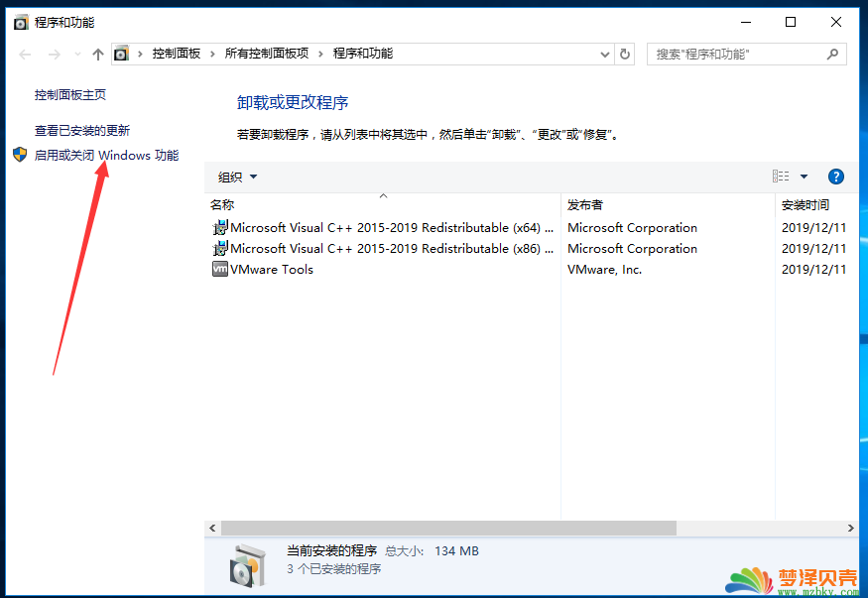
Task: Click the installed programs disc icon
Action: click(247, 566)
